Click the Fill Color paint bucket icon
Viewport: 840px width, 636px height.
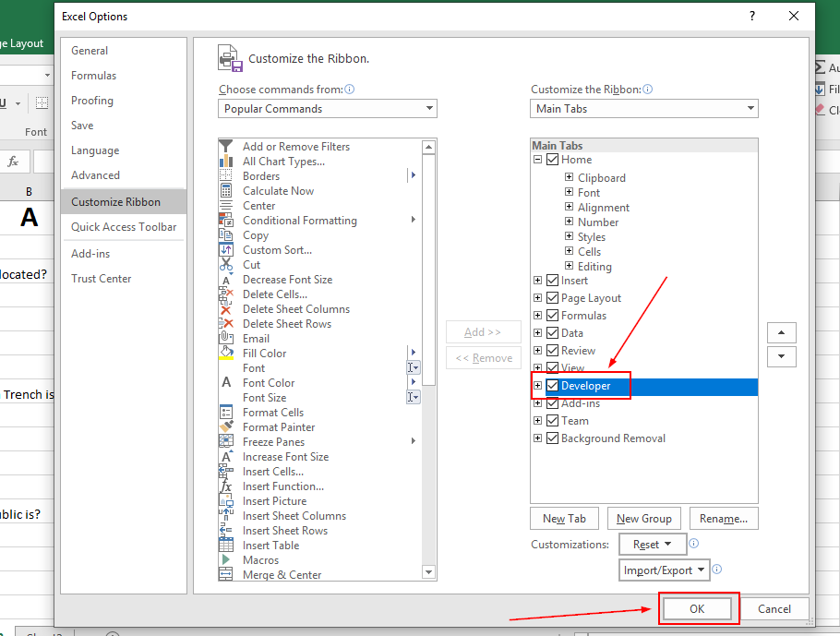[226, 354]
